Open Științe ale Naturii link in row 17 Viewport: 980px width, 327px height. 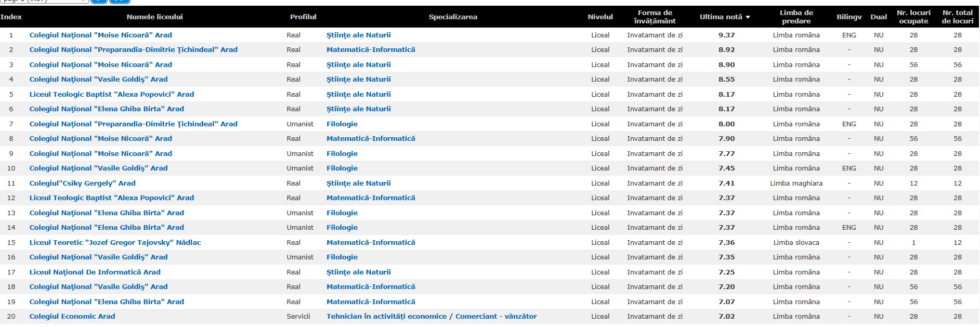[359, 272]
